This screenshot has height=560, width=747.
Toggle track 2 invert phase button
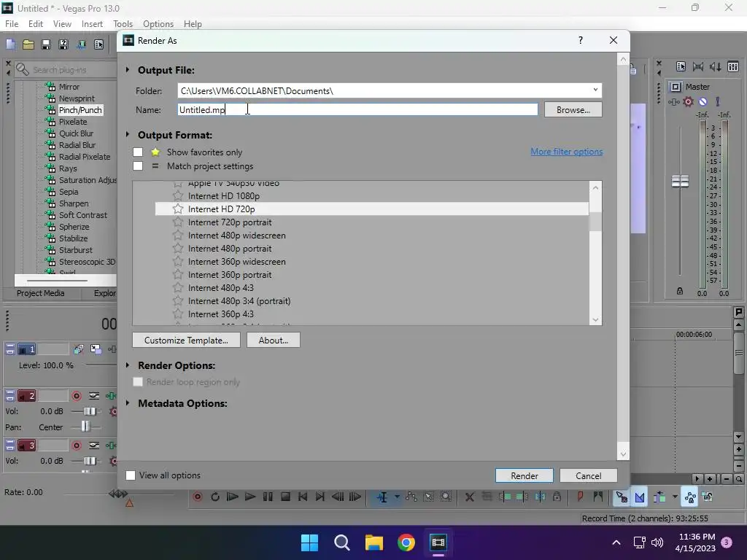tap(94, 396)
